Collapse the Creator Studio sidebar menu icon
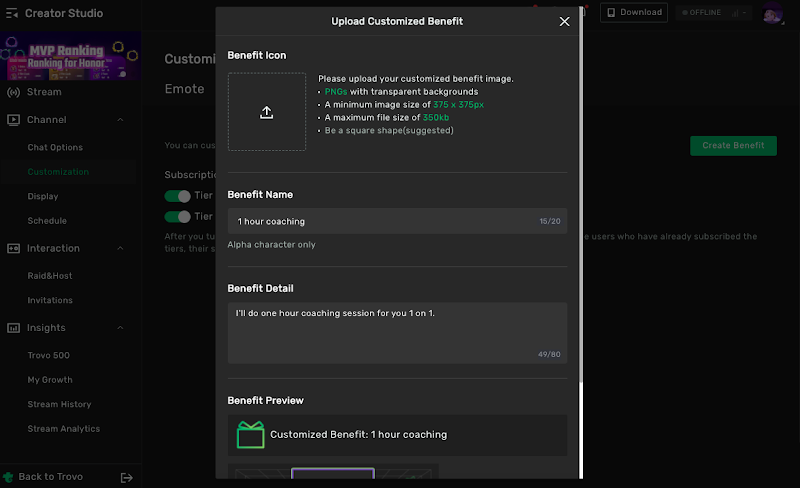The width and height of the screenshot is (800, 488). [12, 13]
